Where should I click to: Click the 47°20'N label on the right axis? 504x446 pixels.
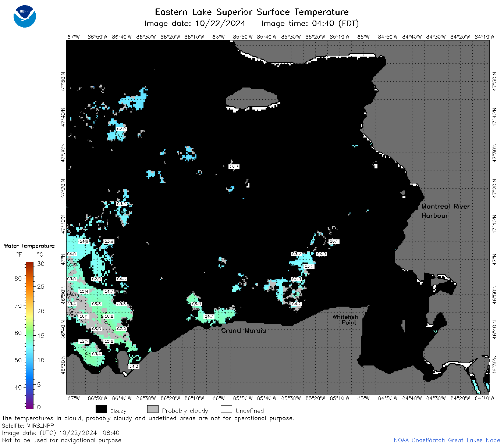click(x=494, y=188)
